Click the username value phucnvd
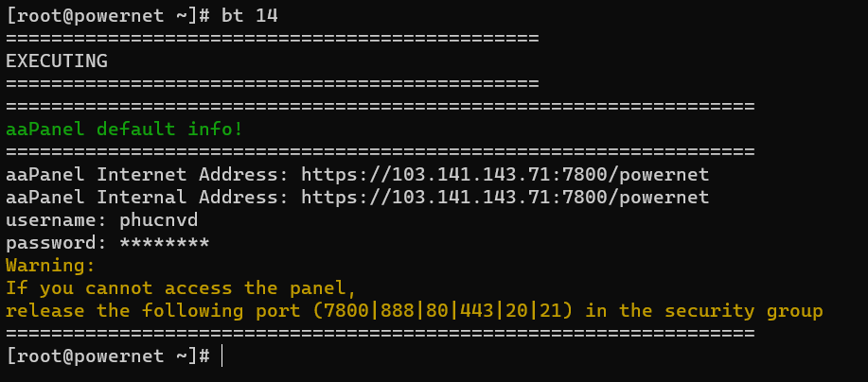 click(158, 220)
